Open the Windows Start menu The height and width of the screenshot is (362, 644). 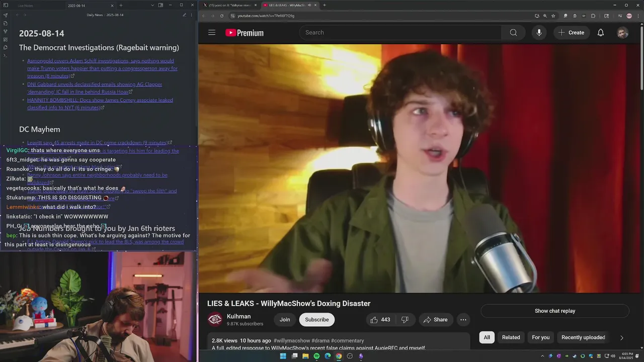(283, 356)
